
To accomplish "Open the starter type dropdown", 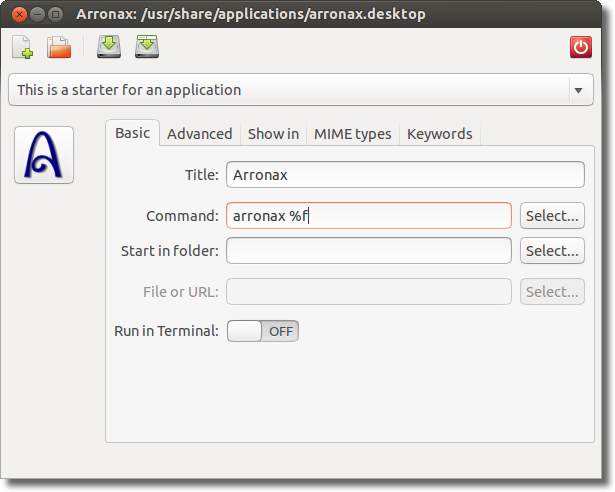I will click(x=301, y=90).
